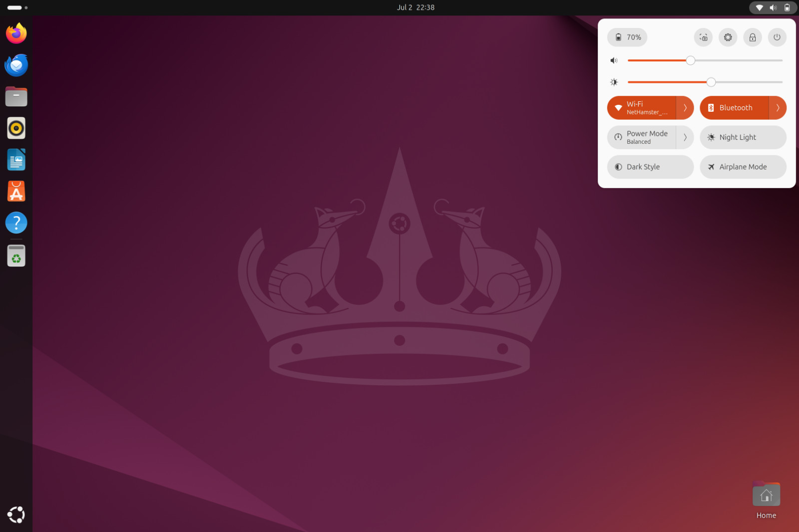Expand the Power Mode options arrow
This screenshot has height=532, width=799.
pyautogui.click(x=685, y=137)
